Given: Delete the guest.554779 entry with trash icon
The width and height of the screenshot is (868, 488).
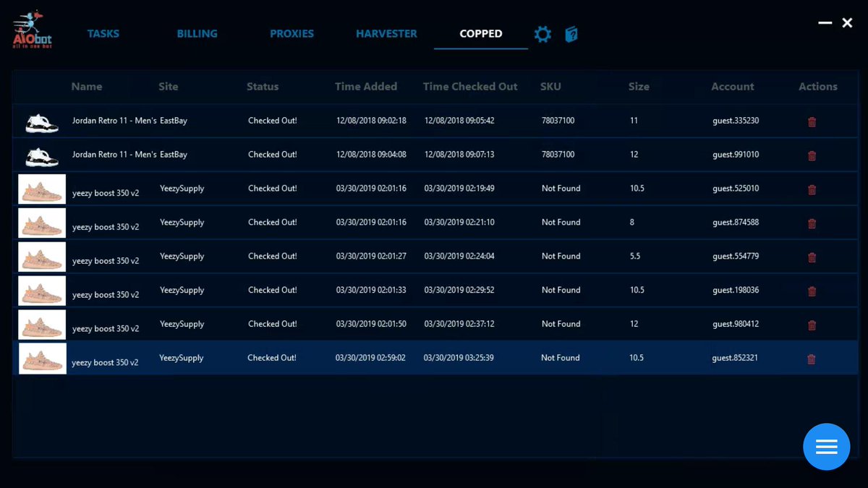Looking at the screenshot, I should 812,257.
